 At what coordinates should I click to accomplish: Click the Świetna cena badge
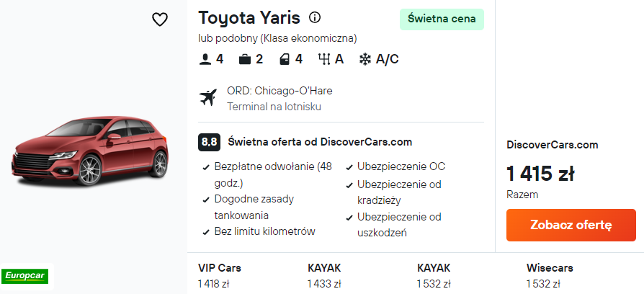pos(442,19)
